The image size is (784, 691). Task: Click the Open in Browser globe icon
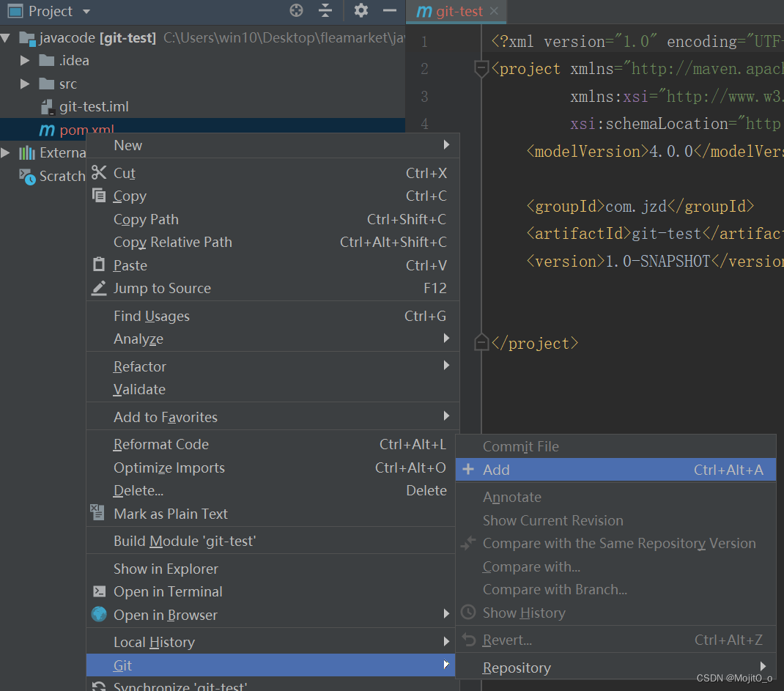[x=99, y=614]
